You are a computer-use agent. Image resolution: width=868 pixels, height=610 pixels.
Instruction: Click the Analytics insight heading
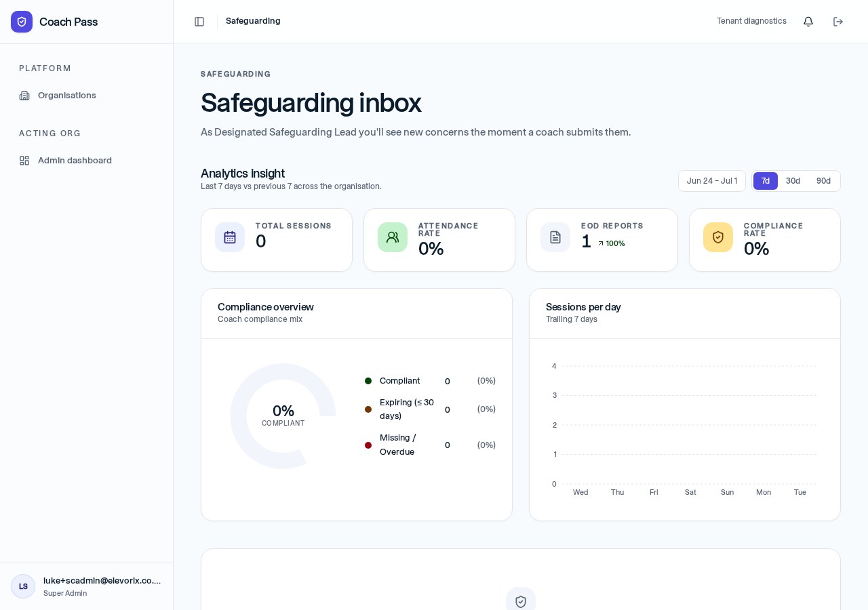243,174
